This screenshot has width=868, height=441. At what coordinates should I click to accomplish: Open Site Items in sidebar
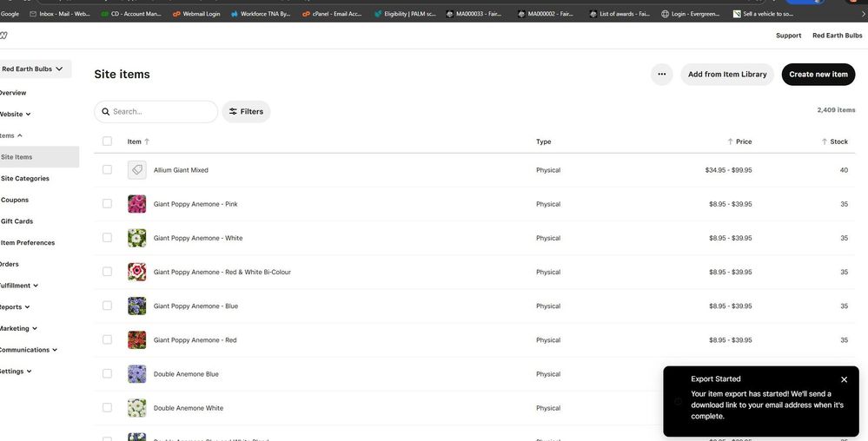[x=39, y=157]
